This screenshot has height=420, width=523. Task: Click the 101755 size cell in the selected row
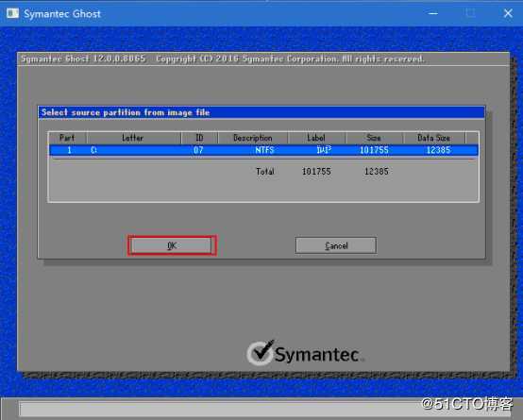point(374,150)
